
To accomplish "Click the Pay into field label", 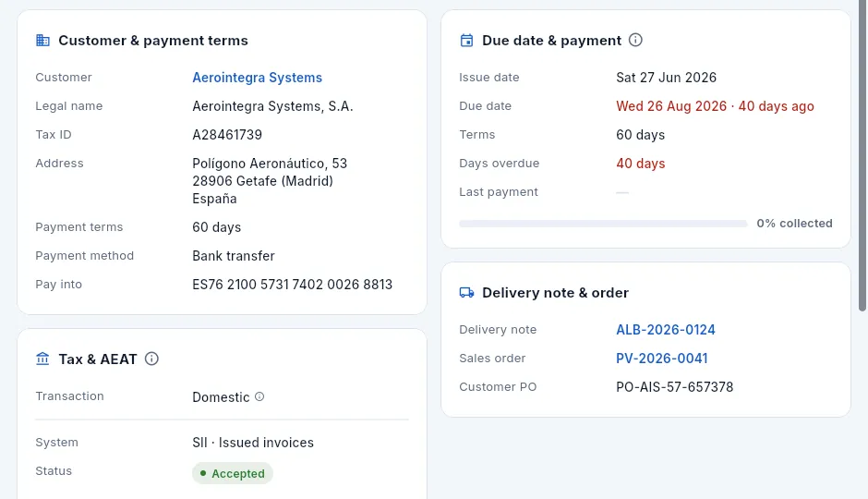I will tap(59, 285).
